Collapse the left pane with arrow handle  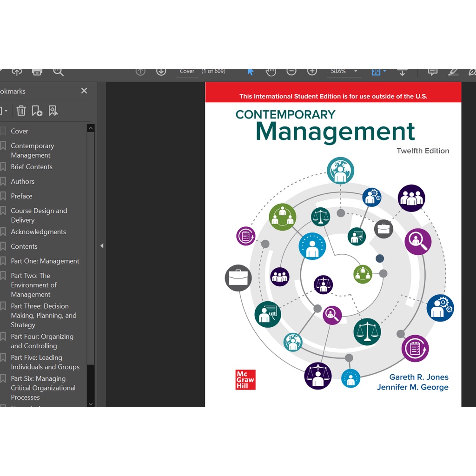click(x=102, y=246)
